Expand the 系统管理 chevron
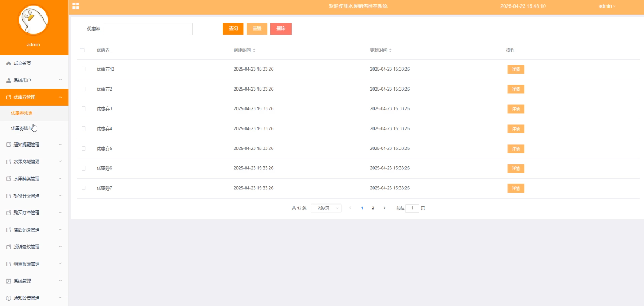 60,281
